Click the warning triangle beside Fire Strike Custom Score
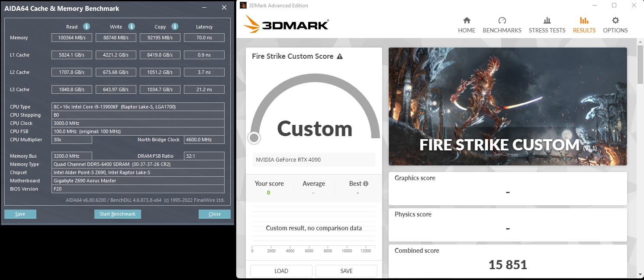 point(340,56)
